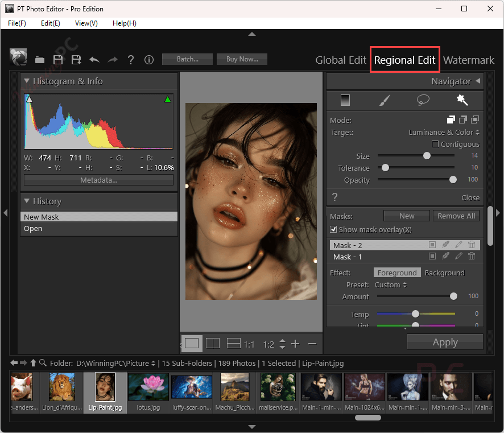
Task: Open the Preset Custom dropdown
Action: pyautogui.click(x=391, y=285)
